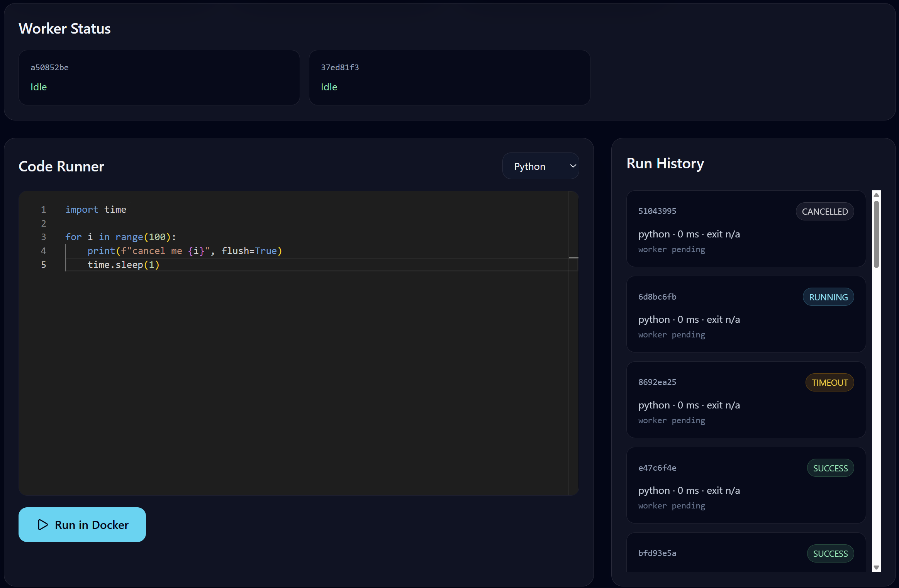Open the Python language dropdown
The image size is (899, 588).
541,166
